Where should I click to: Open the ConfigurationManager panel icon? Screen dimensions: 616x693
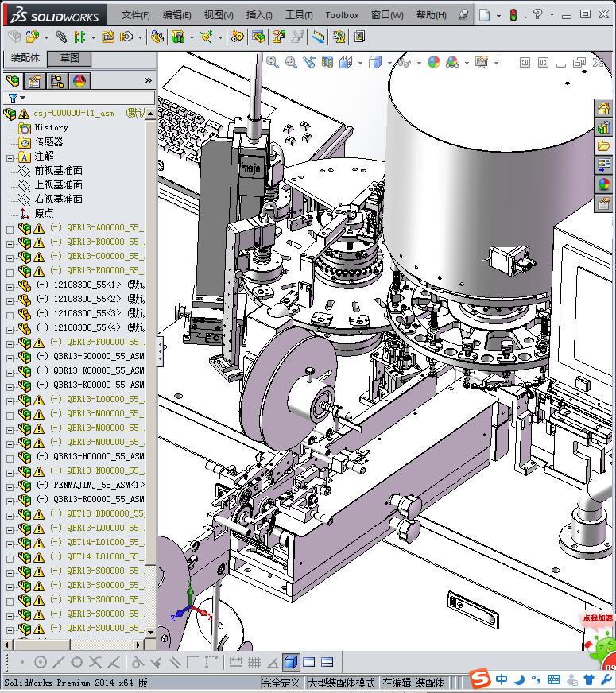coord(57,81)
